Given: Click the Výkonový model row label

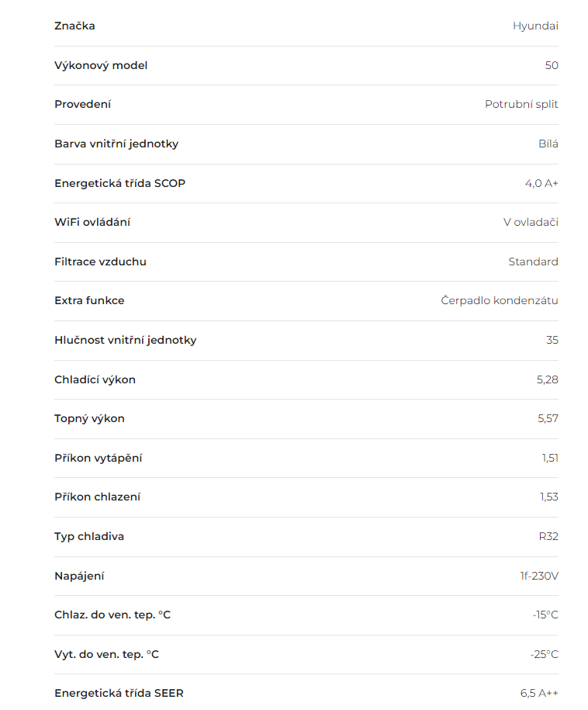Looking at the screenshot, I should 101,66.
